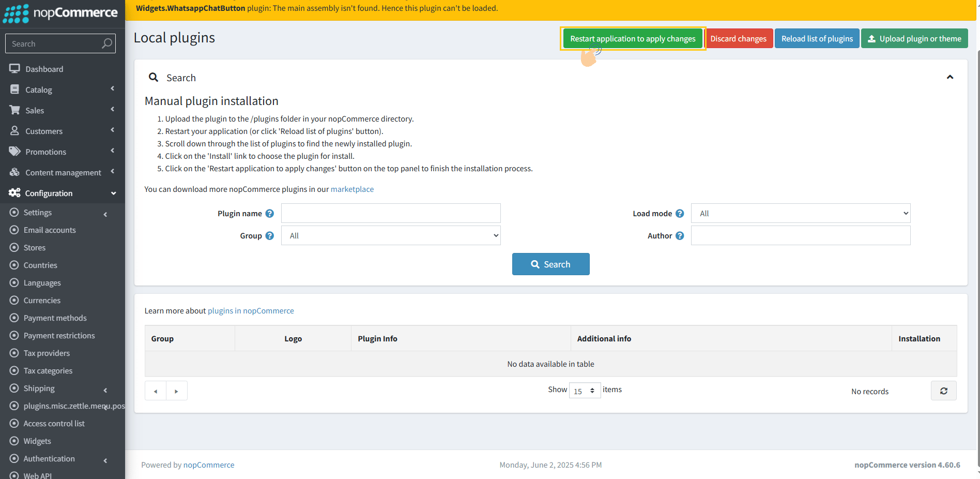Click the Group field help icon
The height and width of the screenshot is (479, 980).
[x=269, y=236]
